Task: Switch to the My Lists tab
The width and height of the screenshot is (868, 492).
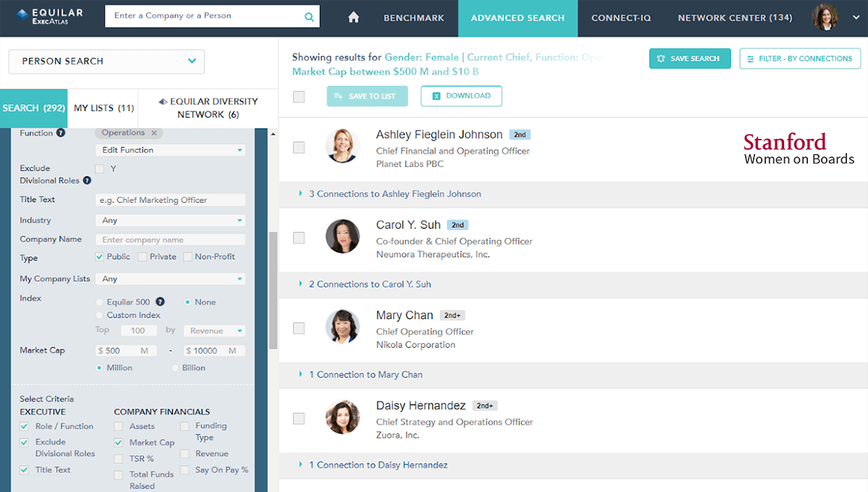Action: coord(103,108)
